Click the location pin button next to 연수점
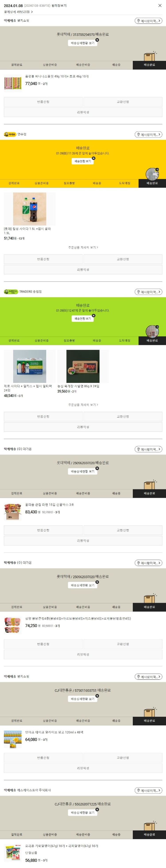The height and width of the screenshot is (868, 166). click(x=149, y=134)
